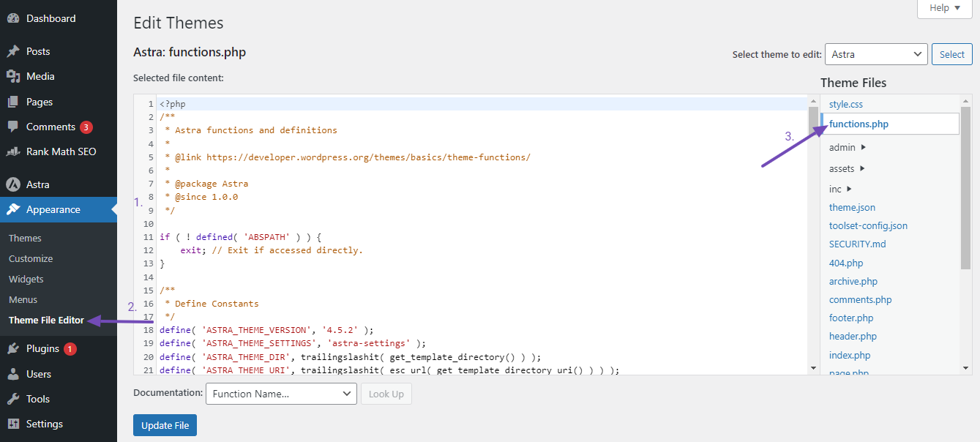The height and width of the screenshot is (442, 980).
Task: Click the Astra logo icon
Action: pos(13,184)
